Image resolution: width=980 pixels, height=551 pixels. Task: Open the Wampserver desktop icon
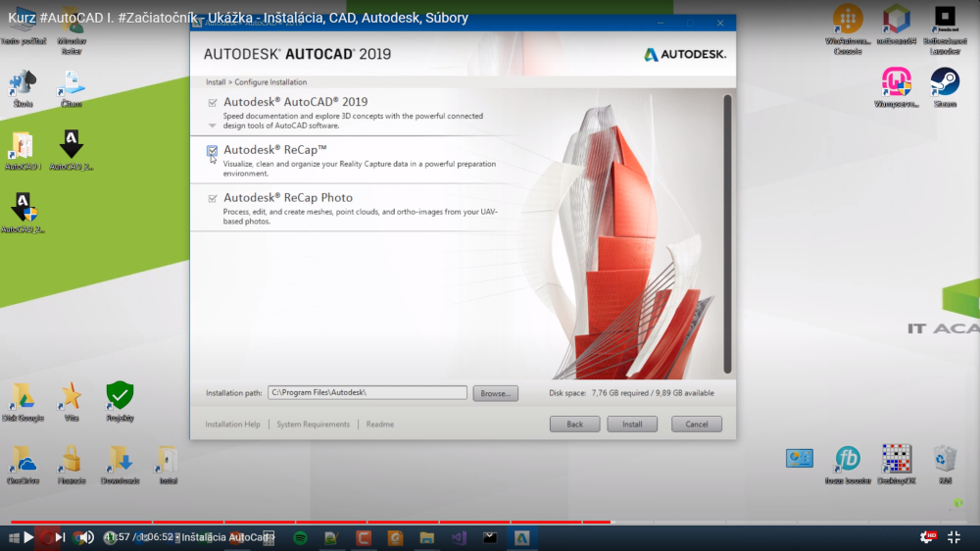[896, 82]
